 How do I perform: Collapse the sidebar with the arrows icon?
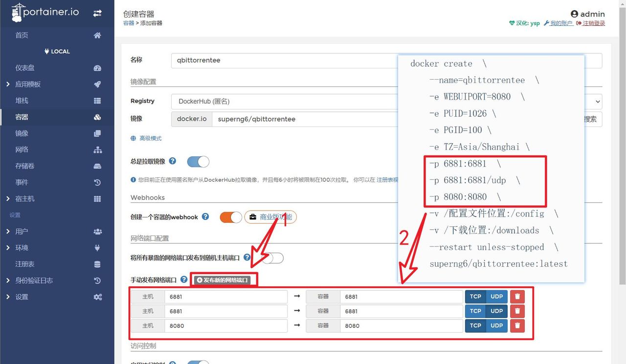point(97,13)
